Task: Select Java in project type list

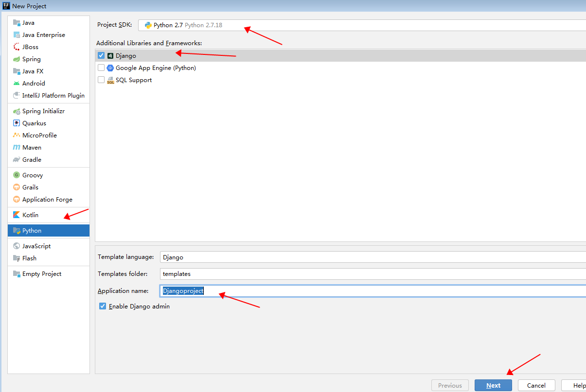Action: (x=49, y=23)
